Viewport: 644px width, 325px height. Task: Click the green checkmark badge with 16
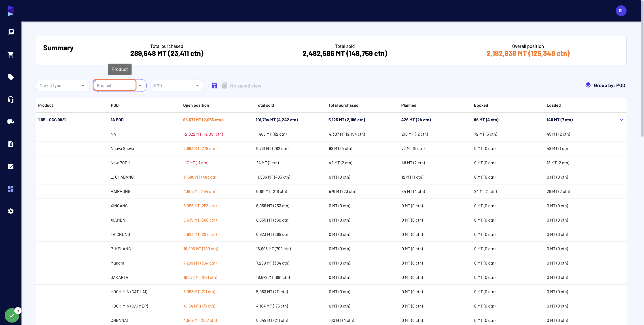(12, 315)
